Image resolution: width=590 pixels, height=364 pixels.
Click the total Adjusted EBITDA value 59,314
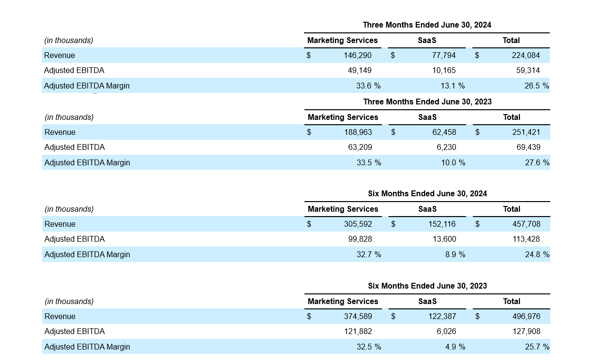pyautogui.click(x=528, y=71)
